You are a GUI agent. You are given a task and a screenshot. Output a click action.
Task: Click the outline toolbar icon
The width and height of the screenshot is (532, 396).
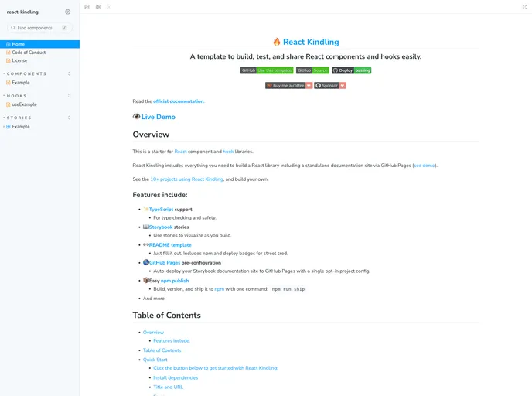pos(109,7)
